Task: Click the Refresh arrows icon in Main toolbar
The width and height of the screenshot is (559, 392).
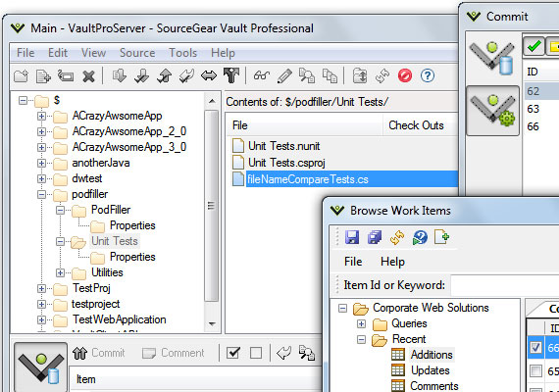Action: [382, 75]
